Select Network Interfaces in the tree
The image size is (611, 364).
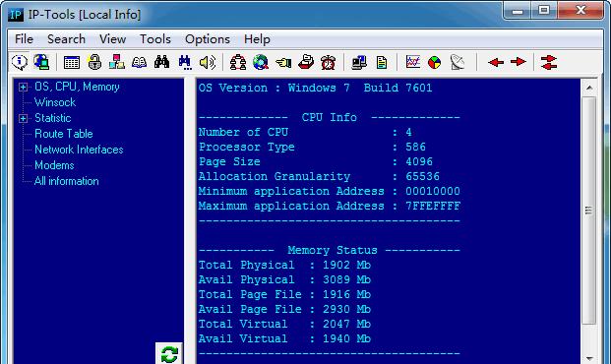[x=79, y=150]
